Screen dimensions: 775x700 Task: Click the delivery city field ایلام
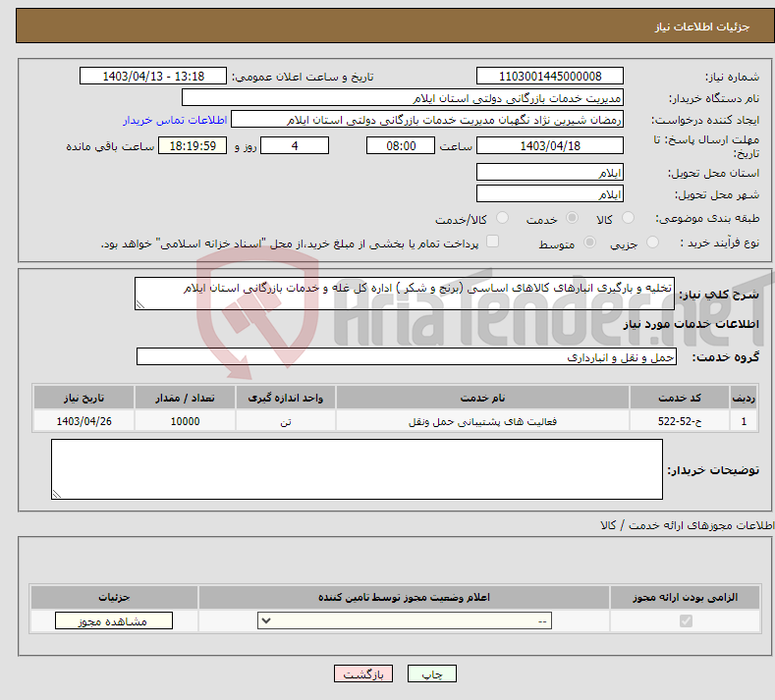tap(550, 193)
